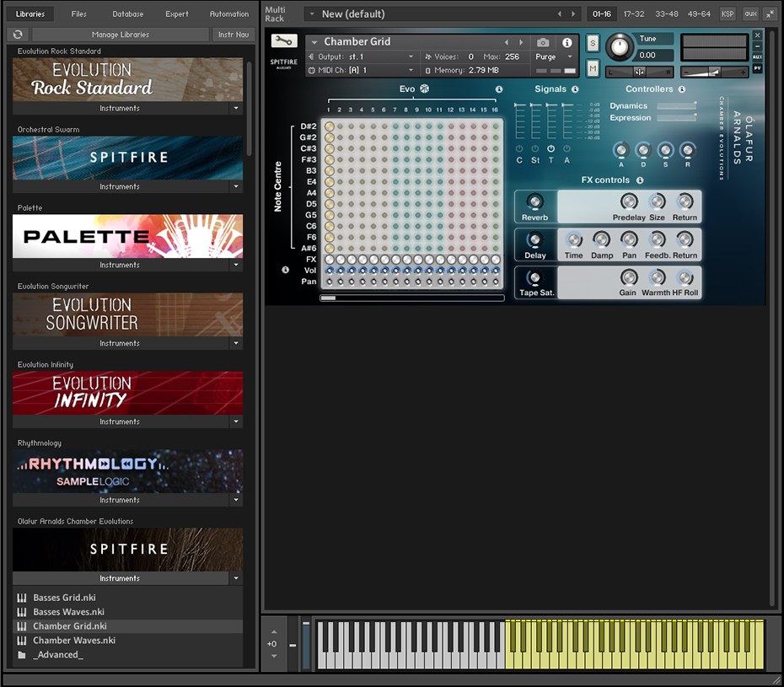Expand Rhythmology Instruments dropdown arrow

pyautogui.click(x=236, y=500)
